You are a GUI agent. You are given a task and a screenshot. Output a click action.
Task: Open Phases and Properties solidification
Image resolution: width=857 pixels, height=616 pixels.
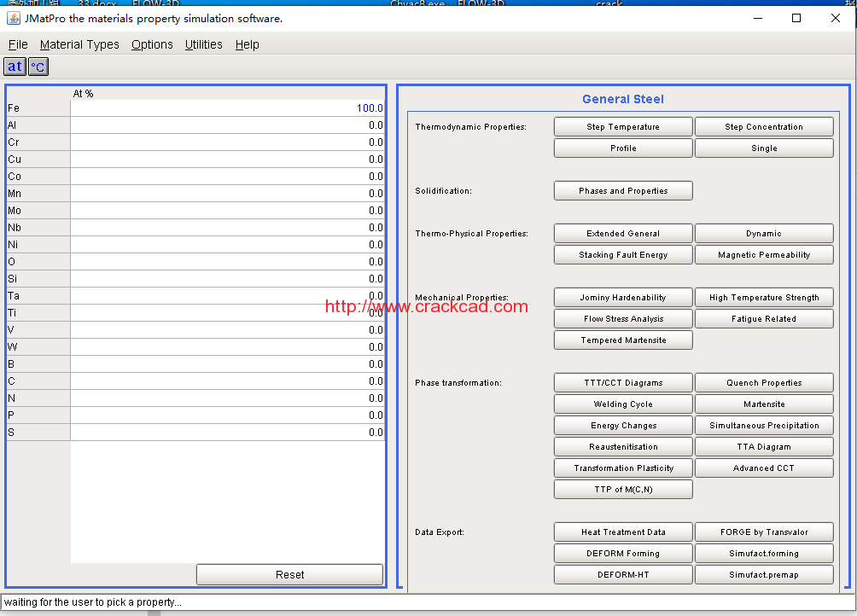623,190
